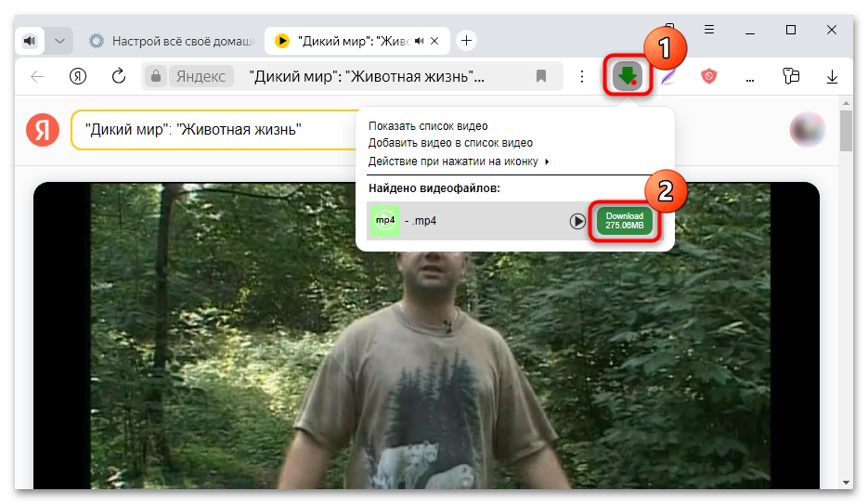Click the purple feather extension icon
868x504 pixels.
click(668, 76)
